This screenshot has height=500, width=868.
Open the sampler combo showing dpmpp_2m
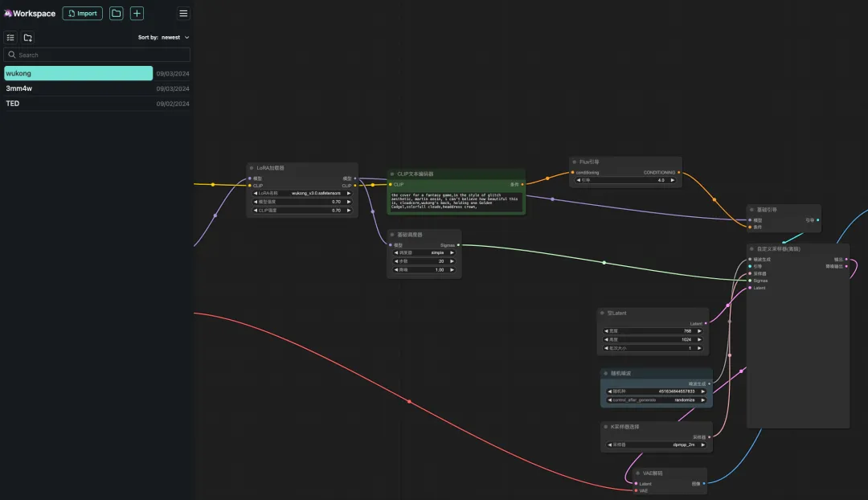tap(655, 445)
